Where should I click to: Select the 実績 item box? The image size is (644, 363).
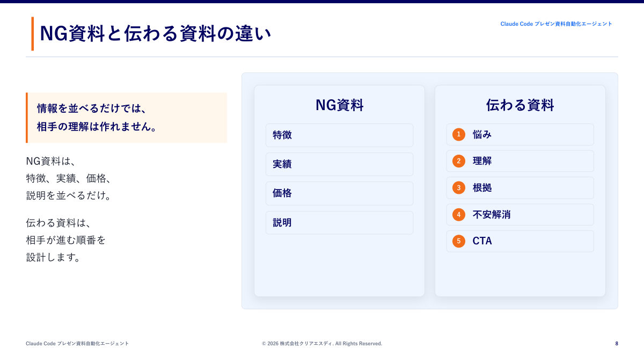click(339, 164)
